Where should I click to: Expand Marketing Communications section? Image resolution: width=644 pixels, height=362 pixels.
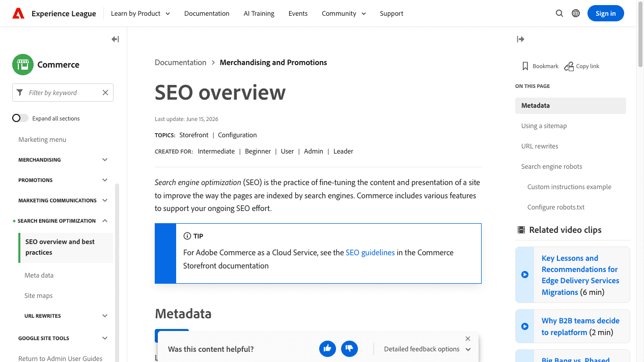pos(105,200)
